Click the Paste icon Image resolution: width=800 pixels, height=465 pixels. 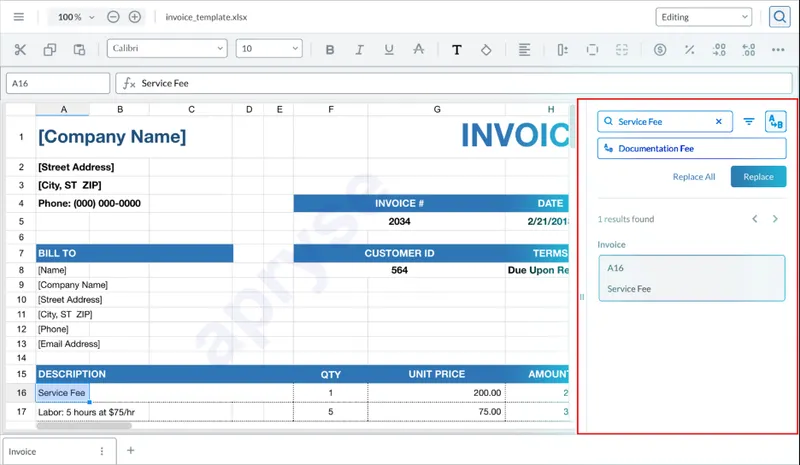point(79,50)
